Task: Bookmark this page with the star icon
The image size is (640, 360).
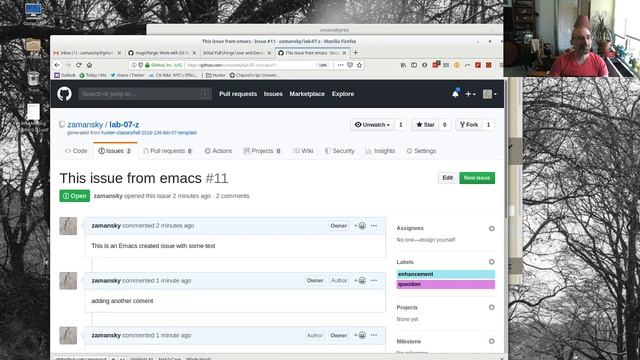Action: click(x=360, y=65)
